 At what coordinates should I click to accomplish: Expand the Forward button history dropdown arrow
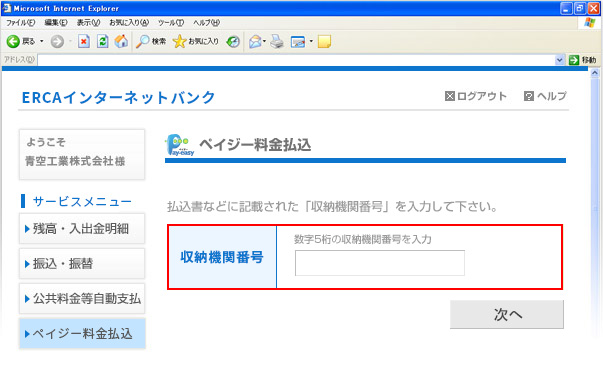(x=70, y=41)
